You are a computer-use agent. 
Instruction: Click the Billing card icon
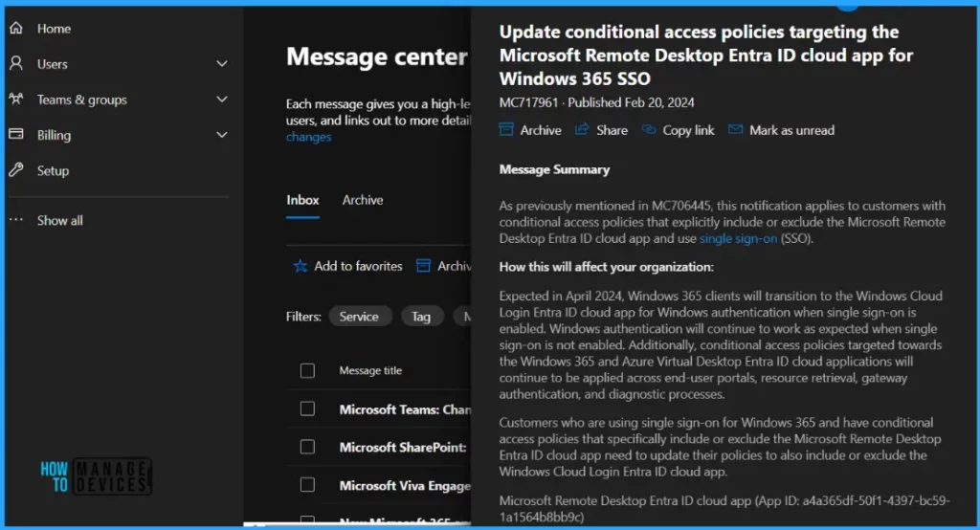[16, 134]
